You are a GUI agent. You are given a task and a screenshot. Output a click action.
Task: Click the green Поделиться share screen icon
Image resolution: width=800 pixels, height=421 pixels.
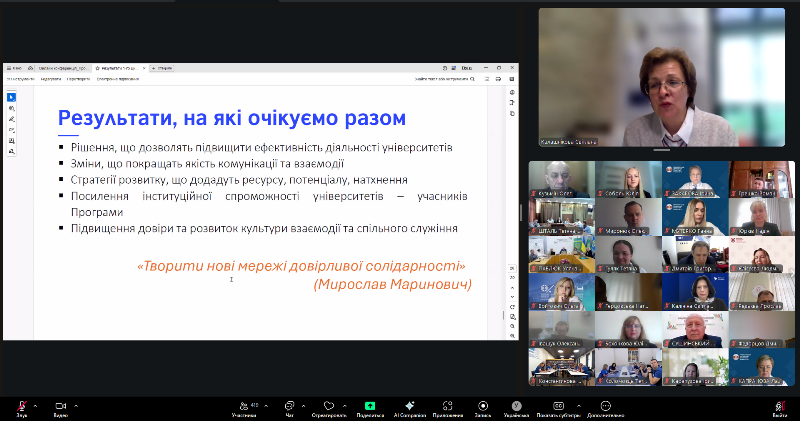pos(370,405)
